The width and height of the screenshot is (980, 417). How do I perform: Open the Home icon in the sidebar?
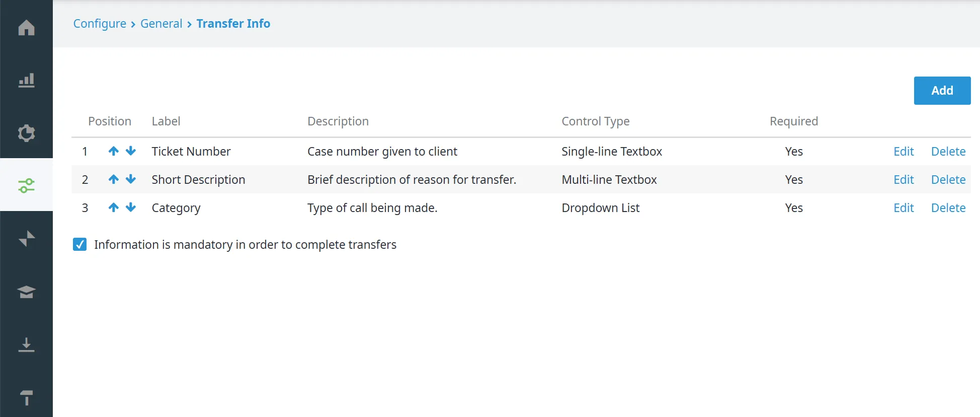26,27
